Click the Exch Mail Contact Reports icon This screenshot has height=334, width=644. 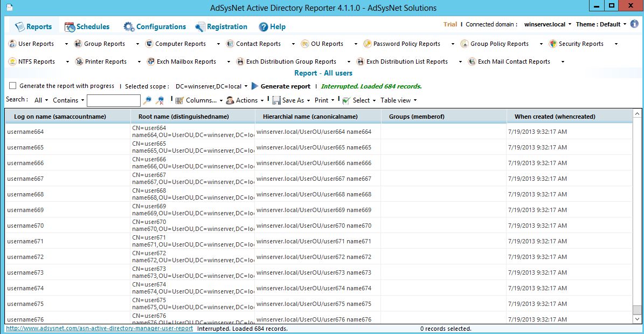pyautogui.click(x=472, y=62)
